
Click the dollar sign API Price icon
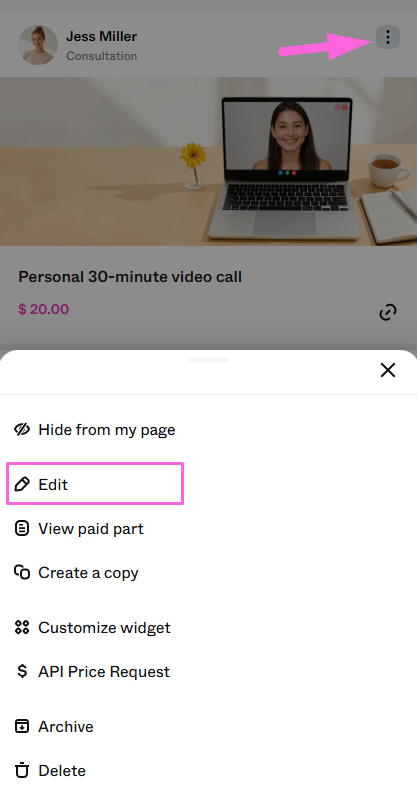[22, 671]
